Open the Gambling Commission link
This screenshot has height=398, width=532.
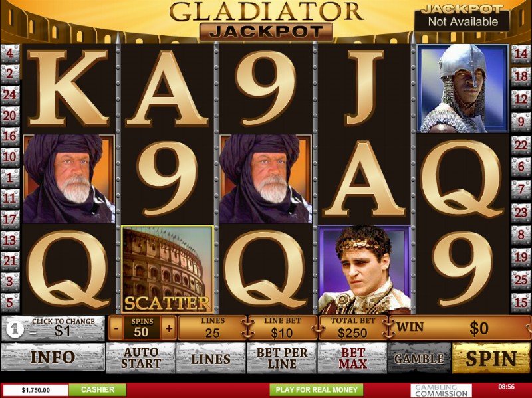coord(441,391)
